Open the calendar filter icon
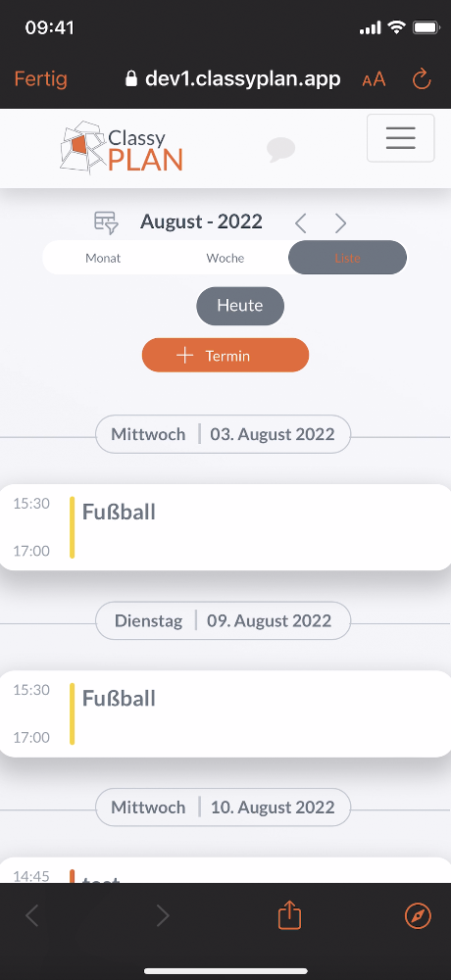Image resolution: width=451 pixels, height=980 pixels. (106, 222)
